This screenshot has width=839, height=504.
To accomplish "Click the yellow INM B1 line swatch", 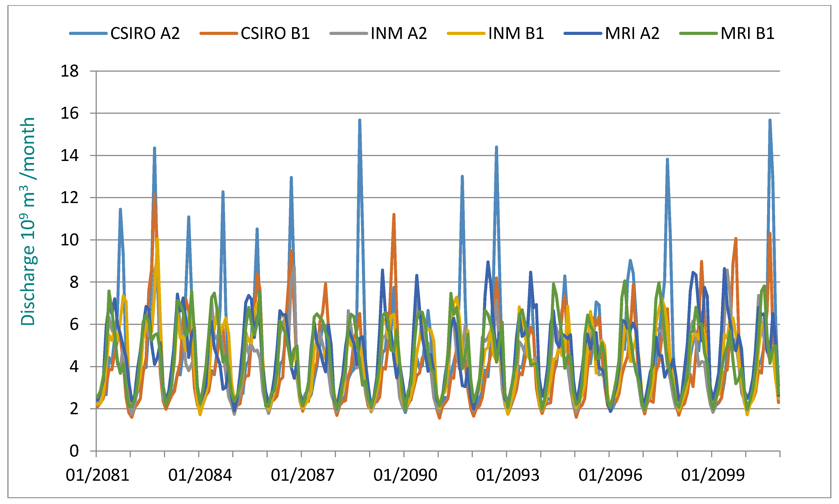I will pos(466,33).
